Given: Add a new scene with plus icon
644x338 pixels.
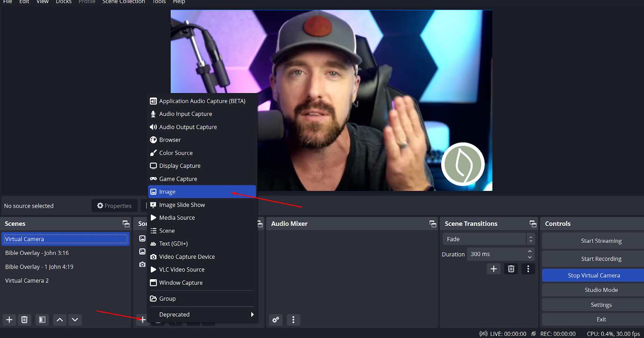Looking at the screenshot, I should 9,320.
